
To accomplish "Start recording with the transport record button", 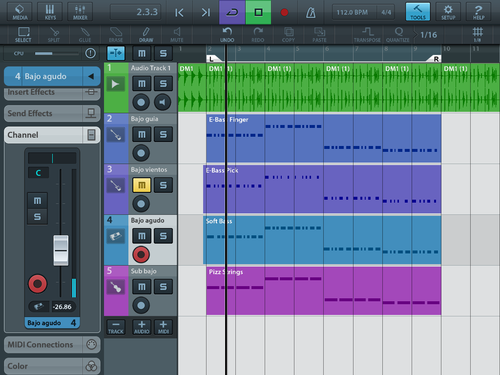I will (x=284, y=13).
